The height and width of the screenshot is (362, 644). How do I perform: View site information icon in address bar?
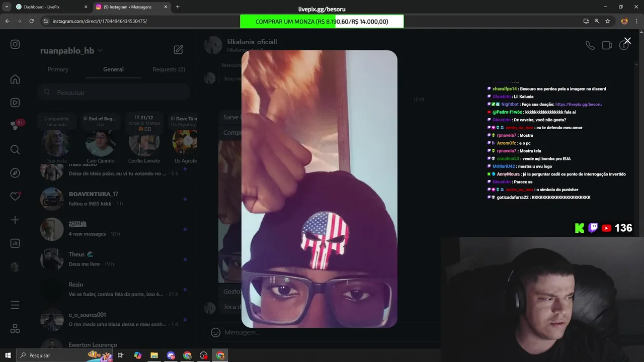click(46, 21)
